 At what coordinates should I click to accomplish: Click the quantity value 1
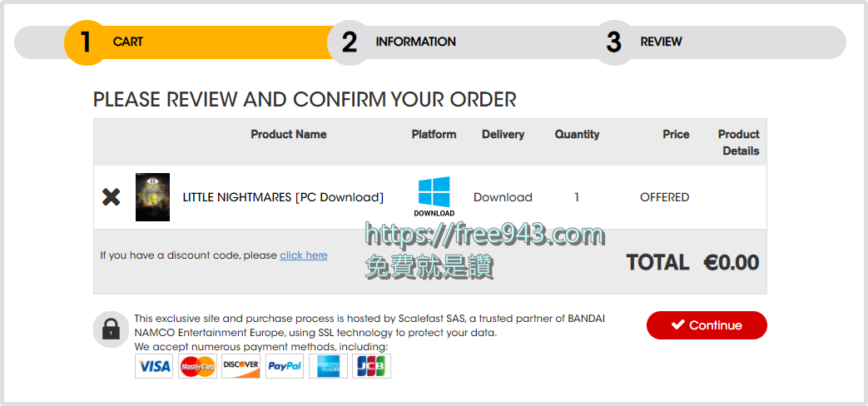tap(577, 197)
